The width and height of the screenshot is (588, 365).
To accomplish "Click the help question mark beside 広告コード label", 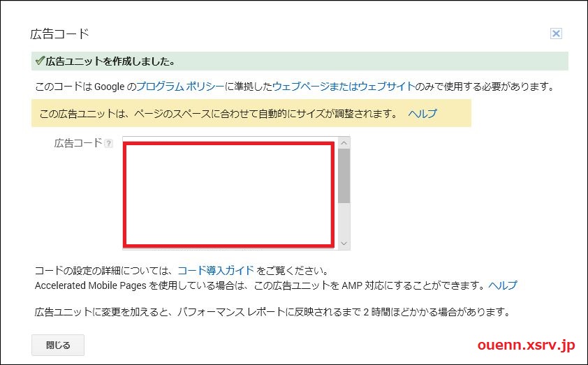I will (108, 143).
